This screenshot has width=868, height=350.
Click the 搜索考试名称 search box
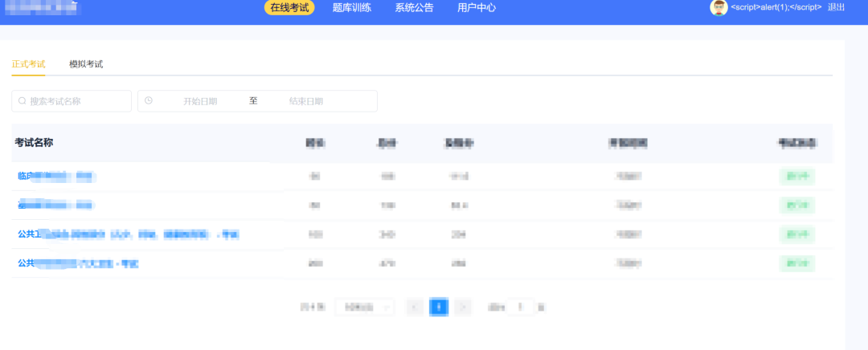click(x=72, y=101)
